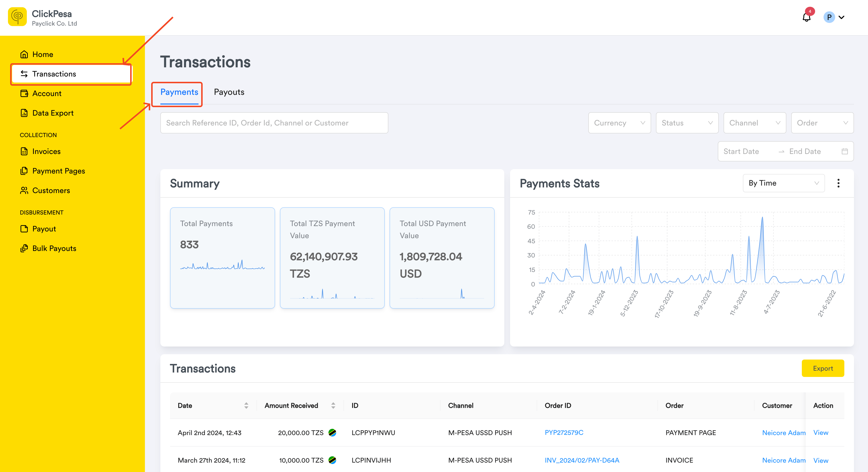Open the profile P account menu
868x472 pixels.
point(834,17)
